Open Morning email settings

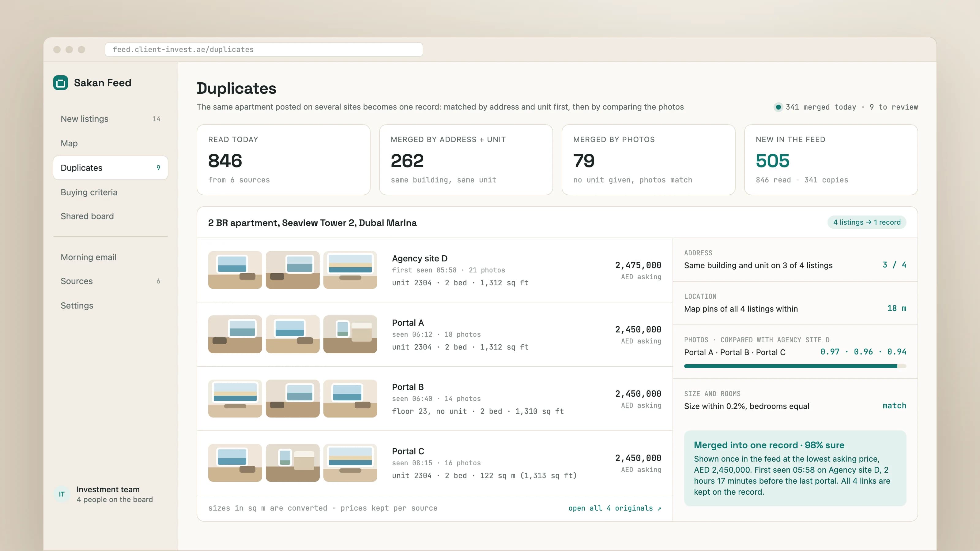tap(110, 257)
